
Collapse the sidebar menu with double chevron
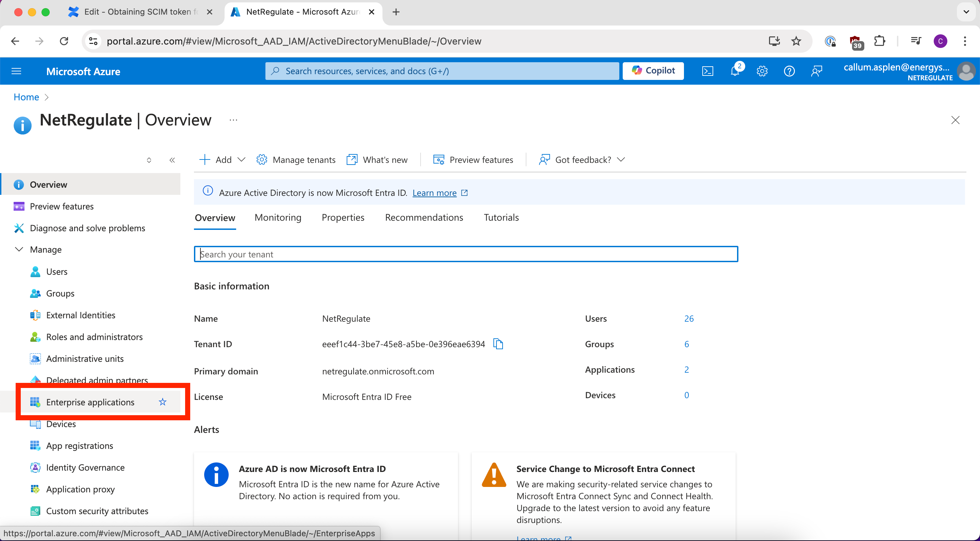tap(172, 160)
